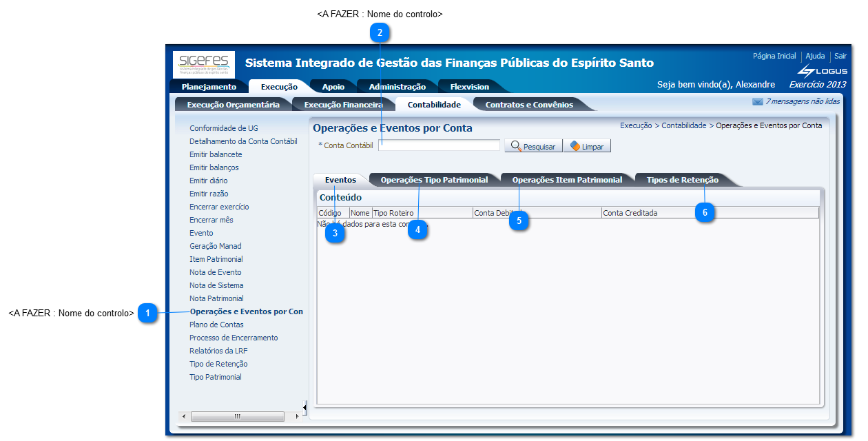
Task: Focus the Conta Contábil input field
Action: (x=439, y=145)
